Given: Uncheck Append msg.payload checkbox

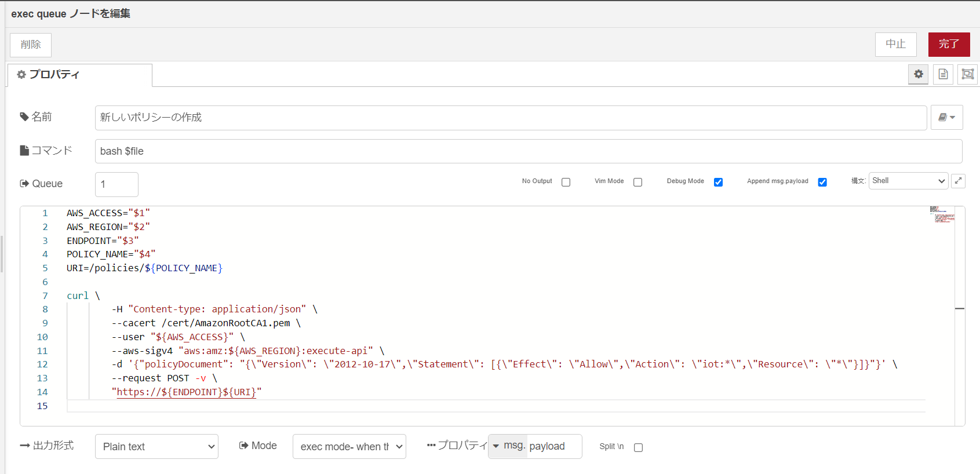Looking at the screenshot, I should click(x=822, y=182).
